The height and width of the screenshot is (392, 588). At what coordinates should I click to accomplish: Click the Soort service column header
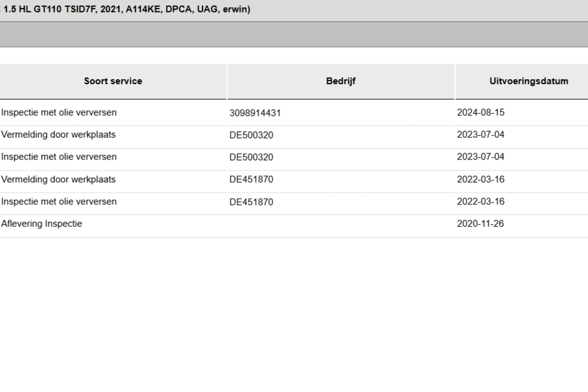[x=113, y=81]
